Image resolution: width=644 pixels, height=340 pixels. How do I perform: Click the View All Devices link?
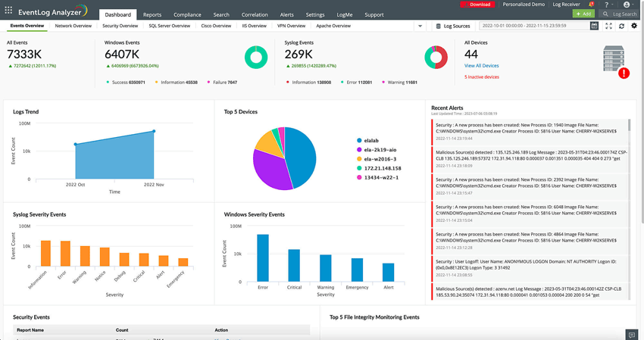tap(481, 66)
